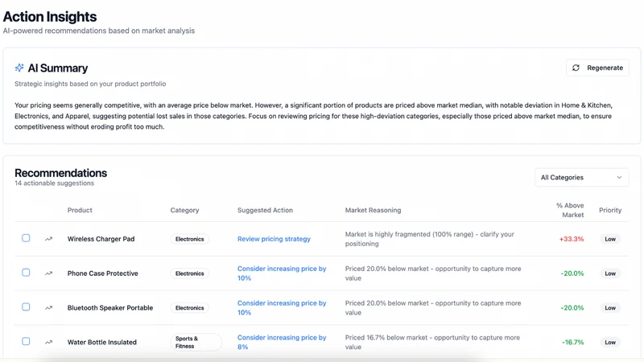The width and height of the screenshot is (644, 362).
Task: Click the Category column header
Action: click(185, 210)
